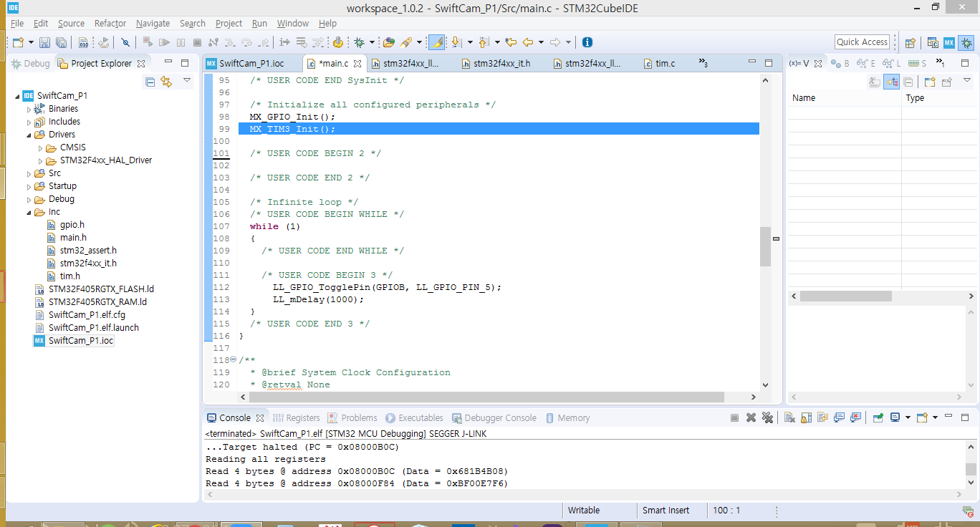Screen dimensions: 980x527
Task: Switch to the MX Device Configuration perspective
Action: 949,43
